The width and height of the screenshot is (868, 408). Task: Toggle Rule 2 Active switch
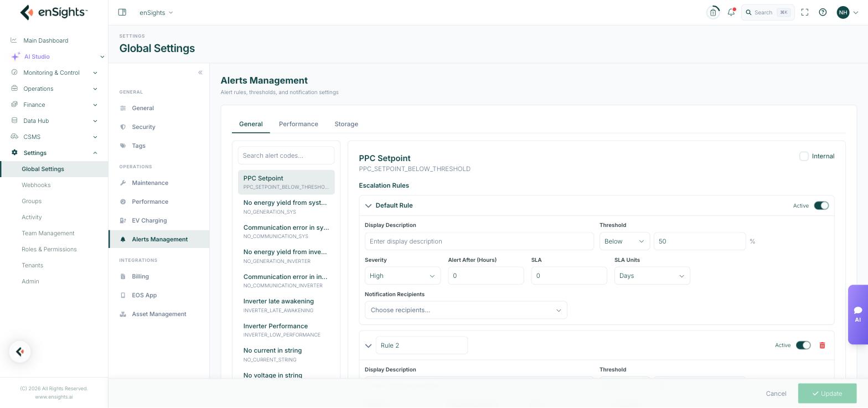tap(803, 345)
